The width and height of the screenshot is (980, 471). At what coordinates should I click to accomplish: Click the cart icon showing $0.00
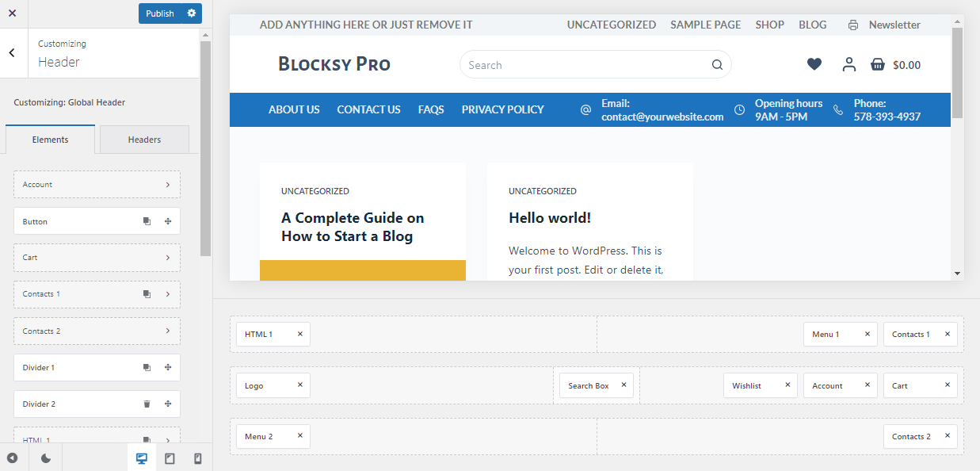tap(877, 64)
